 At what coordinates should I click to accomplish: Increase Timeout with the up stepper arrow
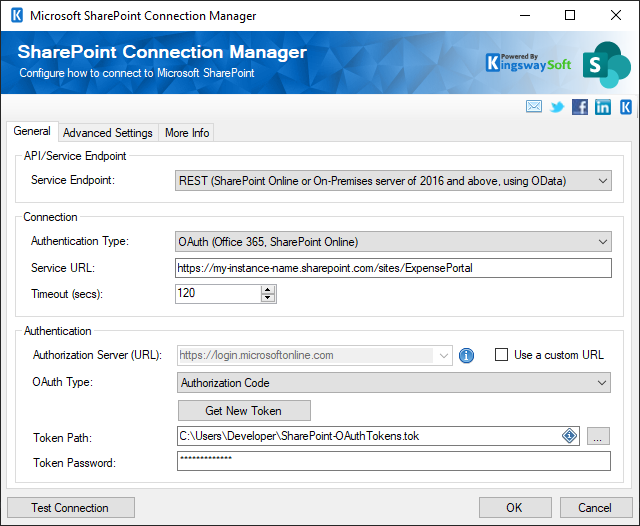268,290
